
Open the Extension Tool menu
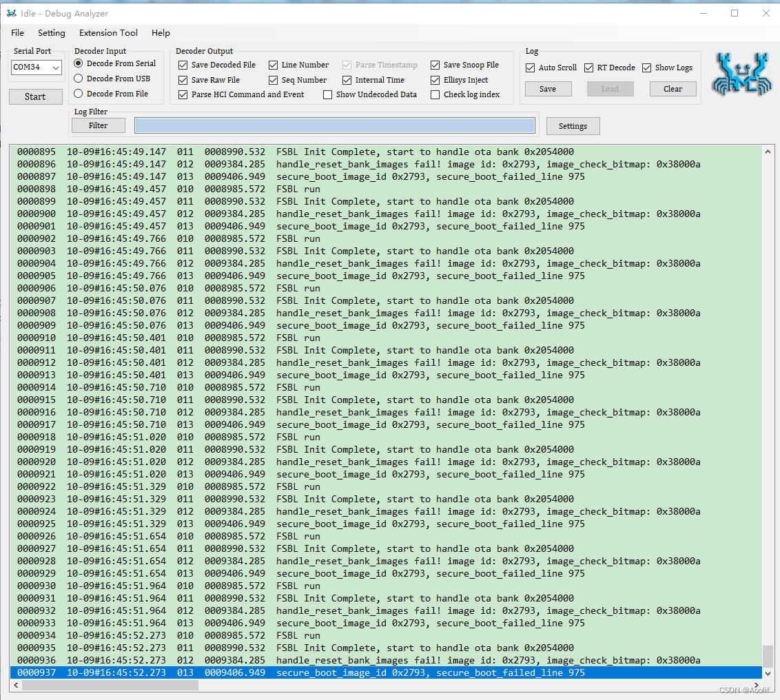(108, 32)
